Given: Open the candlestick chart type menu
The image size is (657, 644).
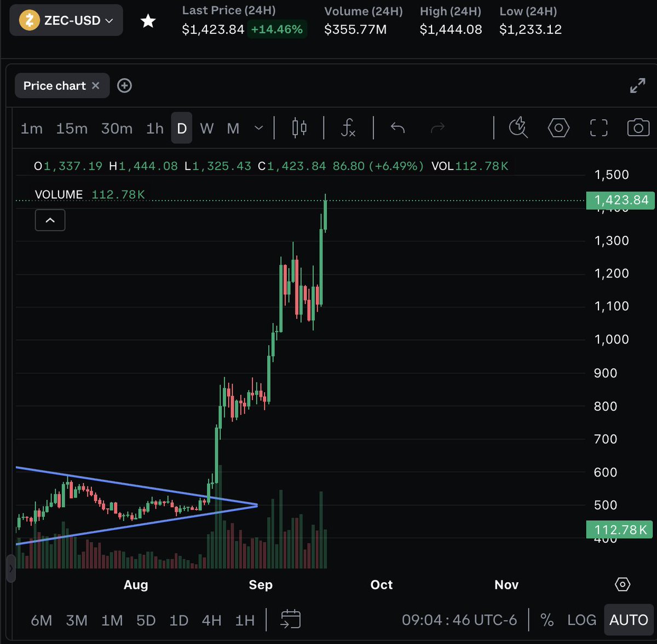Looking at the screenshot, I should click(299, 127).
